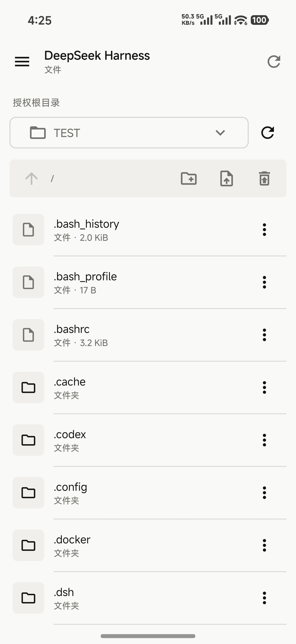Screen dimensions: 296x644
Task: Tap the .cache folder icon
Action: 28,387
